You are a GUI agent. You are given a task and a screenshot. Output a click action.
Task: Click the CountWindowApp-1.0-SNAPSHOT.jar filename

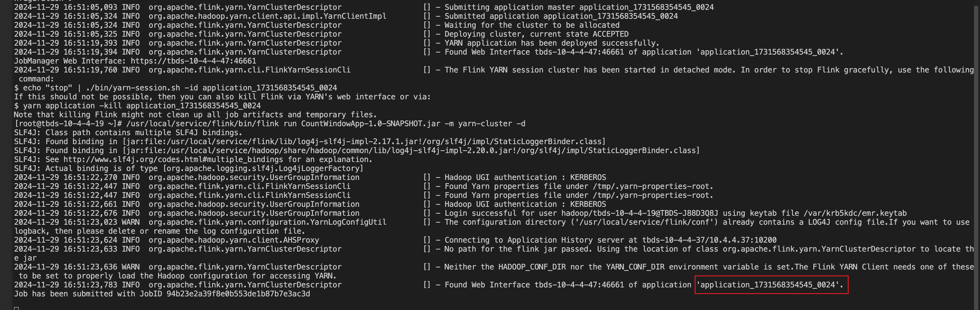pyautogui.click(x=371, y=124)
